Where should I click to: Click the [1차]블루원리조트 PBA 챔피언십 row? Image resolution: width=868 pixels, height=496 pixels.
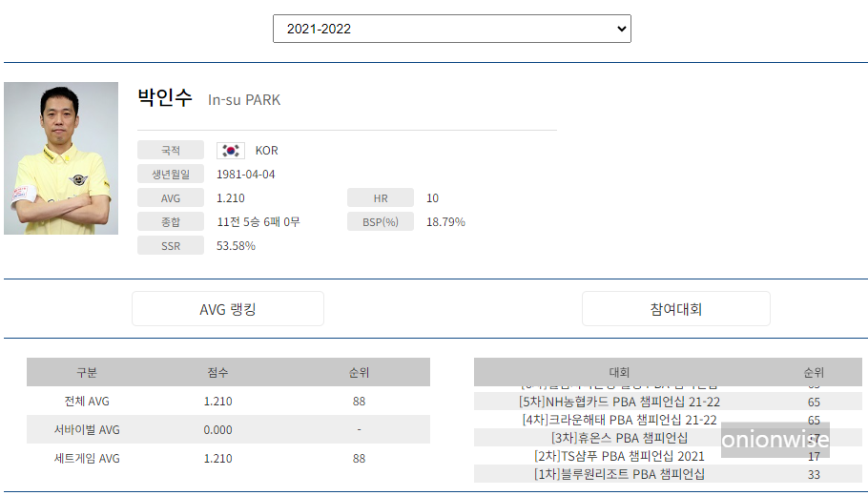coord(668,474)
